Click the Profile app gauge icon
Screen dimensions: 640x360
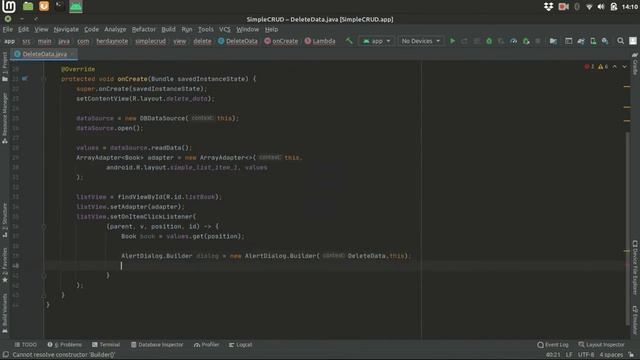[x=513, y=41]
